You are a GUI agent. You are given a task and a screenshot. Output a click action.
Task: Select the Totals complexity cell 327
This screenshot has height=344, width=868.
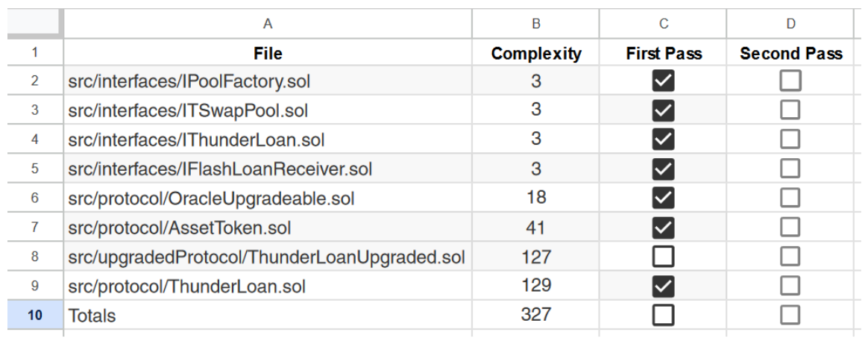click(535, 315)
